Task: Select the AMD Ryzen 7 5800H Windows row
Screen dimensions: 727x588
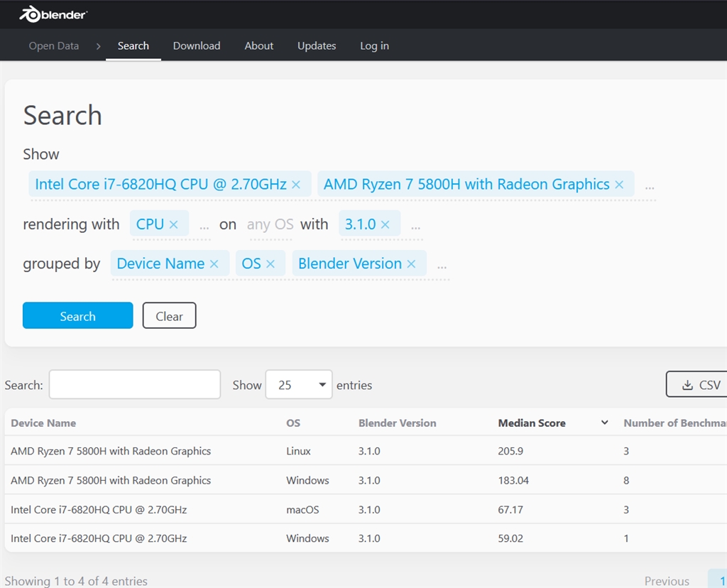Action: click(x=366, y=480)
